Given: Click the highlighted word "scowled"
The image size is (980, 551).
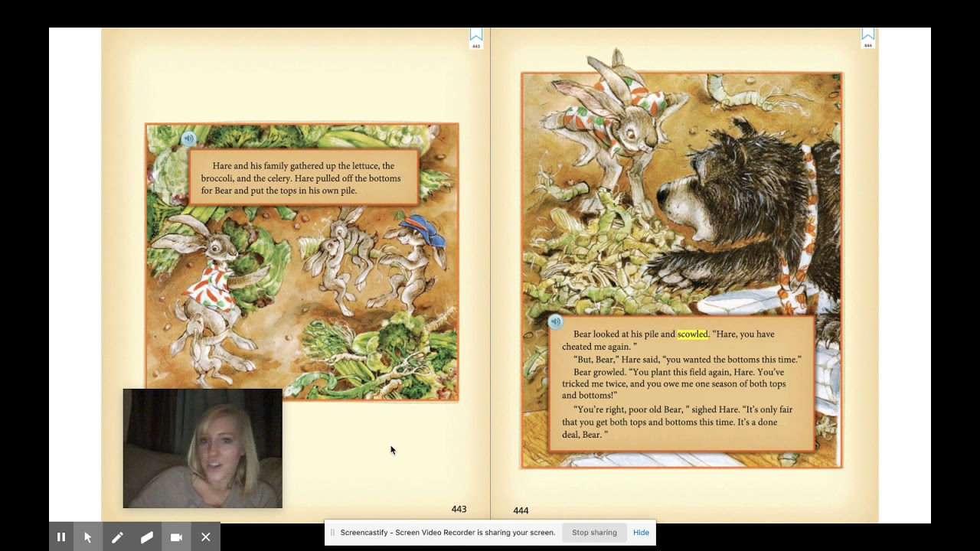Looking at the screenshot, I should click(693, 334).
